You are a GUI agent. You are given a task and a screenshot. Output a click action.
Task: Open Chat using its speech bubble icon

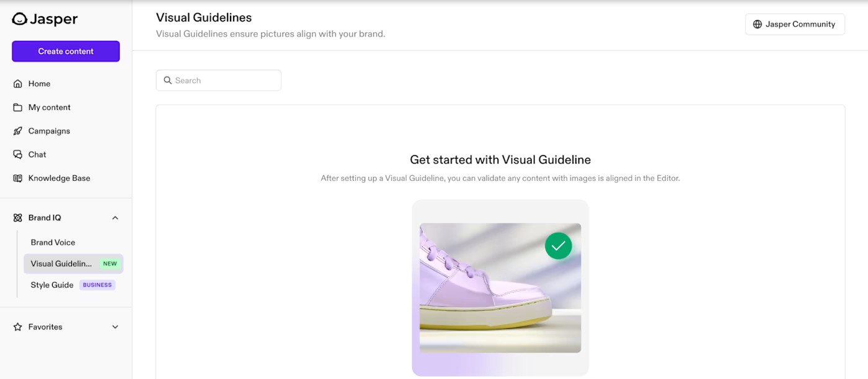point(17,154)
